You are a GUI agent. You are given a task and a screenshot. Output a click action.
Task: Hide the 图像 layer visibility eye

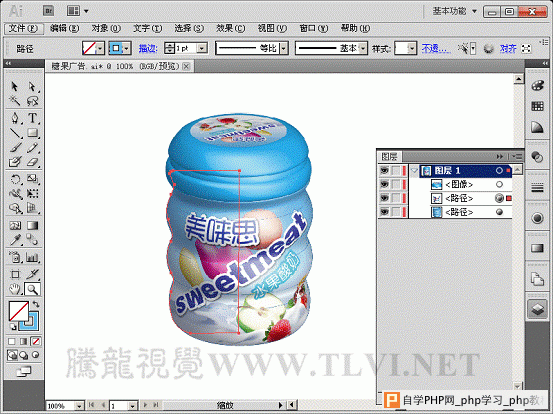tap(384, 184)
